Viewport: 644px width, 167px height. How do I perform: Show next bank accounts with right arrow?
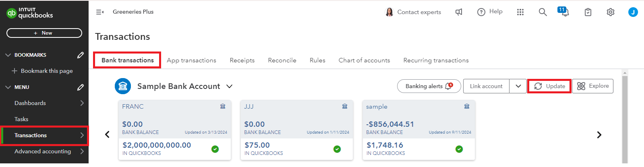tap(599, 135)
